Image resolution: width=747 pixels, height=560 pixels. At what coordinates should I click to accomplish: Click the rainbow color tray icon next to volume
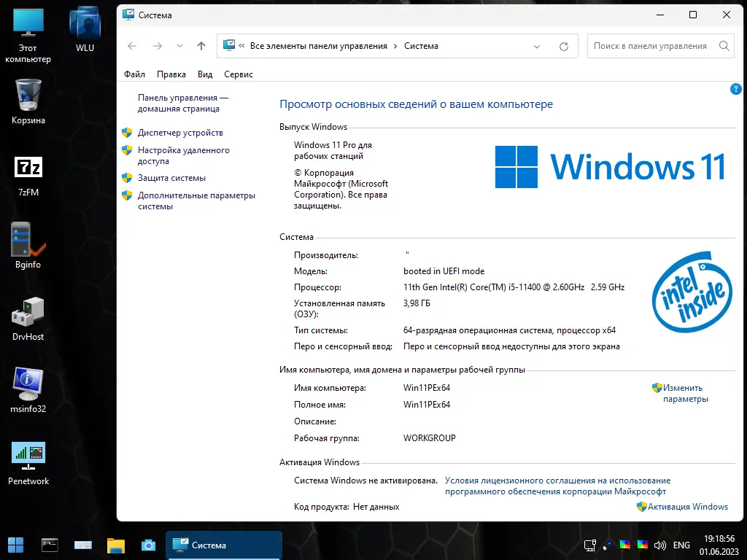pyautogui.click(x=642, y=545)
